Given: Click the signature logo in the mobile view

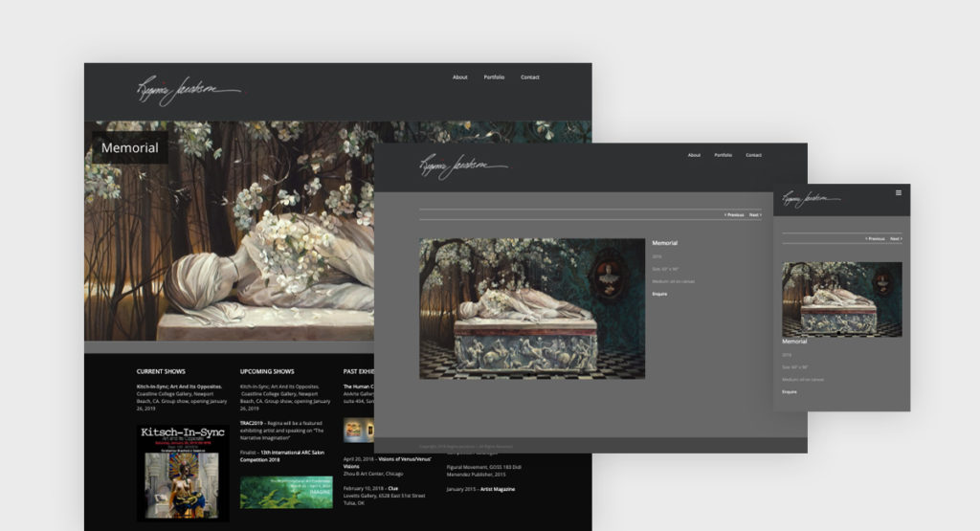Looking at the screenshot, I should (x=811, y=198).
